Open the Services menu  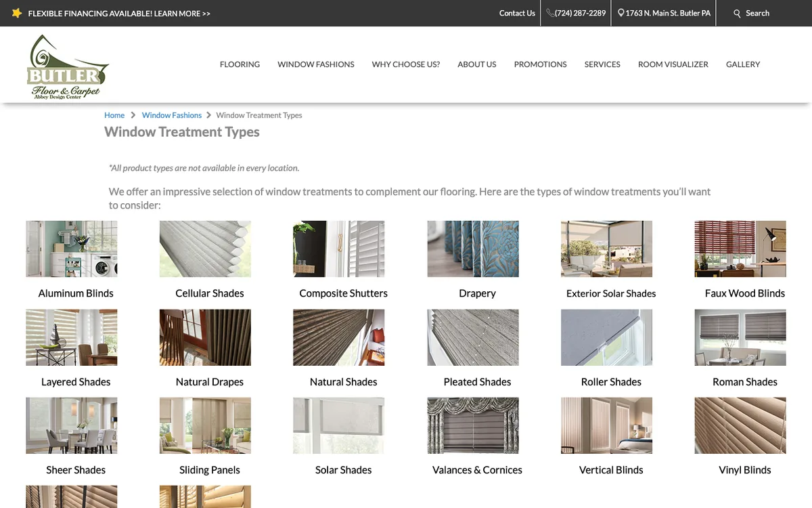(x=602, y=64)
